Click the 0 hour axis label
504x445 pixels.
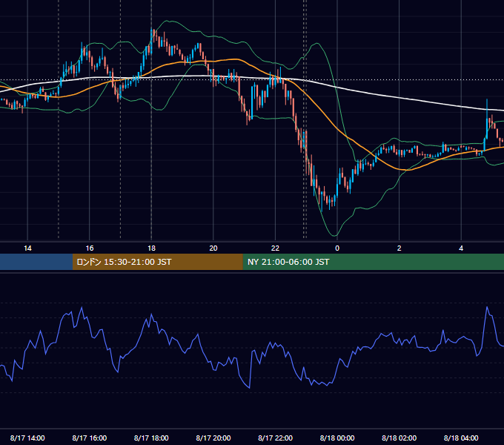[337, 248]
